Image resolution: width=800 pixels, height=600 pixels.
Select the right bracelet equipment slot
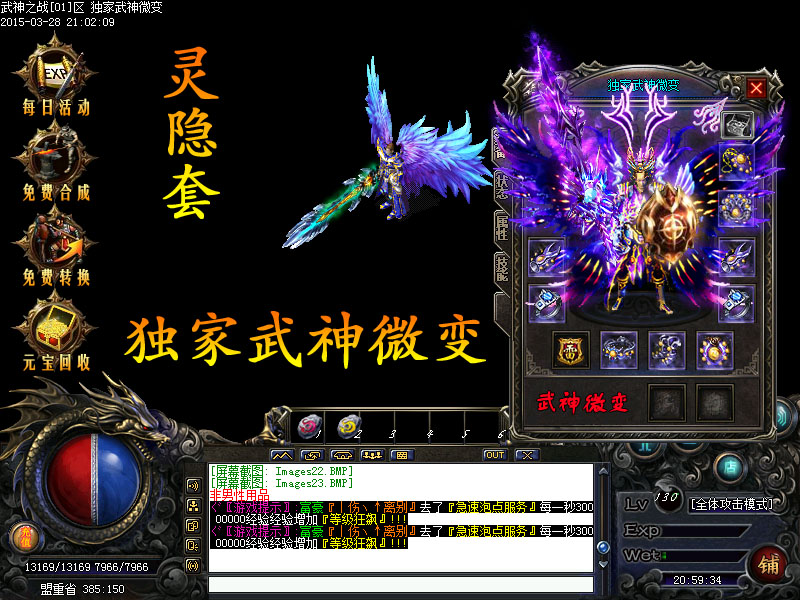tap(736, 257)
